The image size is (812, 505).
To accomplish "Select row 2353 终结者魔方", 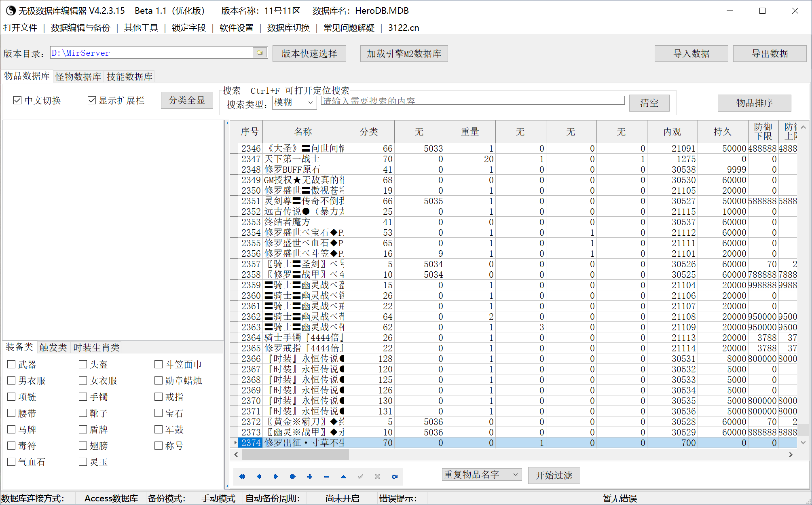I will pos(514,222).
